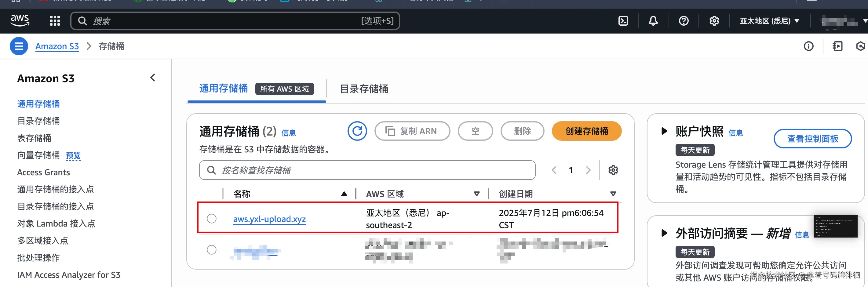Viewport: 868px width, 287px height.
Task: Expand the 账户快照 section
Action: (x=664, y=131)
